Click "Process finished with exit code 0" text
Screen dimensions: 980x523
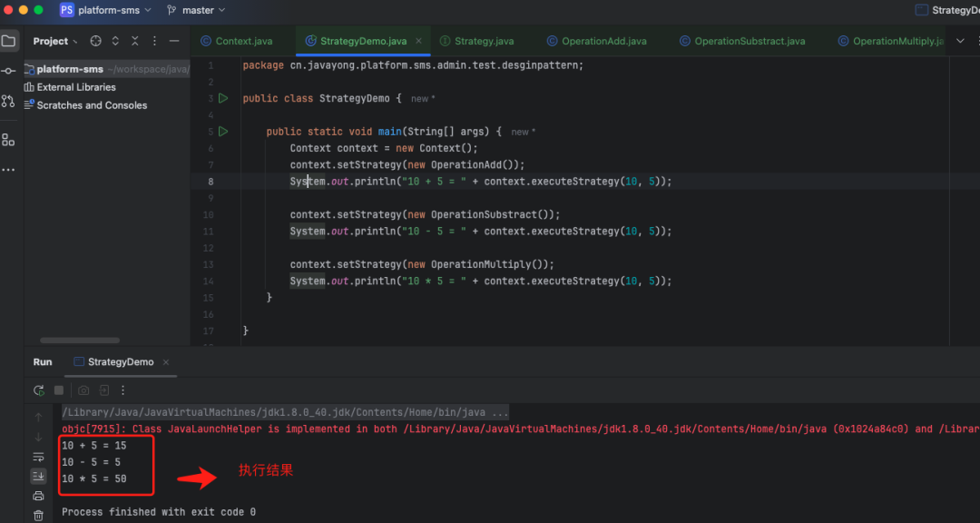click(x=159, y=512)
